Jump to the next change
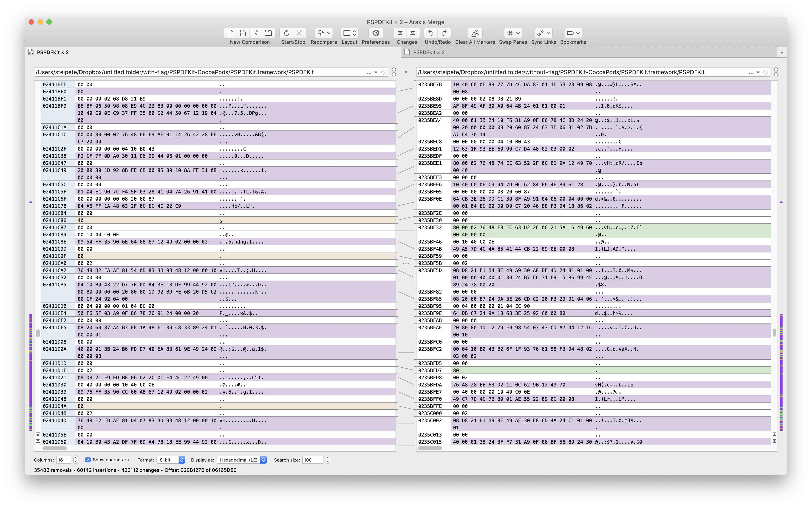 pyautogui.click(x=413, y=33)
